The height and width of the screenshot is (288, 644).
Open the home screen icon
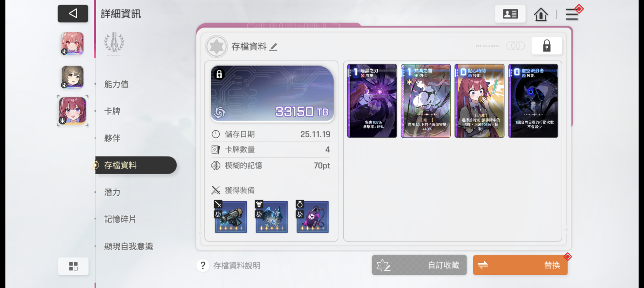pos(541,14)
